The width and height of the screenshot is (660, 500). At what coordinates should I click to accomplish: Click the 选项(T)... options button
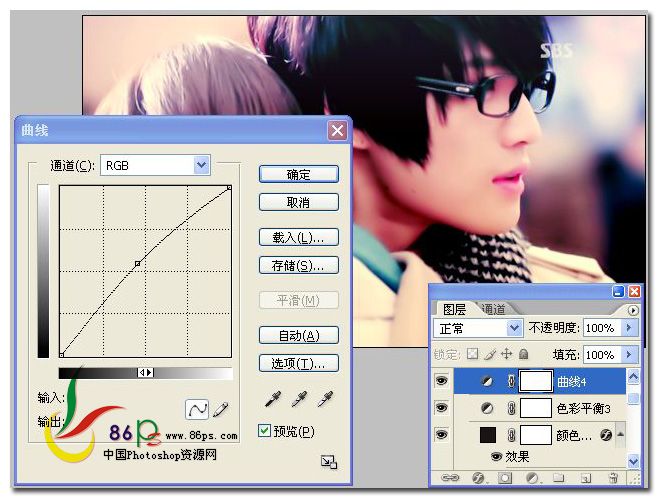(298, 363)
